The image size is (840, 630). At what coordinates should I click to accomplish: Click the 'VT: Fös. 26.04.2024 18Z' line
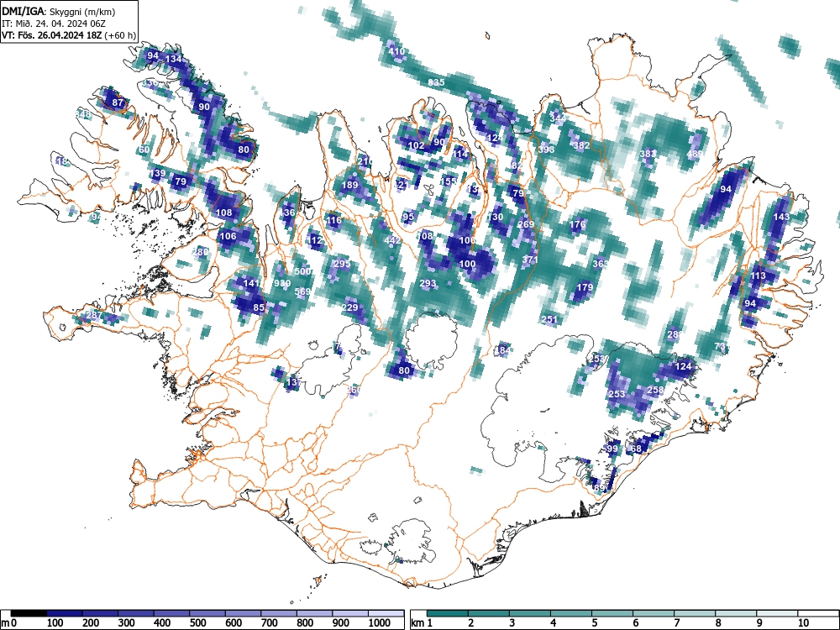tap(52, 35)
